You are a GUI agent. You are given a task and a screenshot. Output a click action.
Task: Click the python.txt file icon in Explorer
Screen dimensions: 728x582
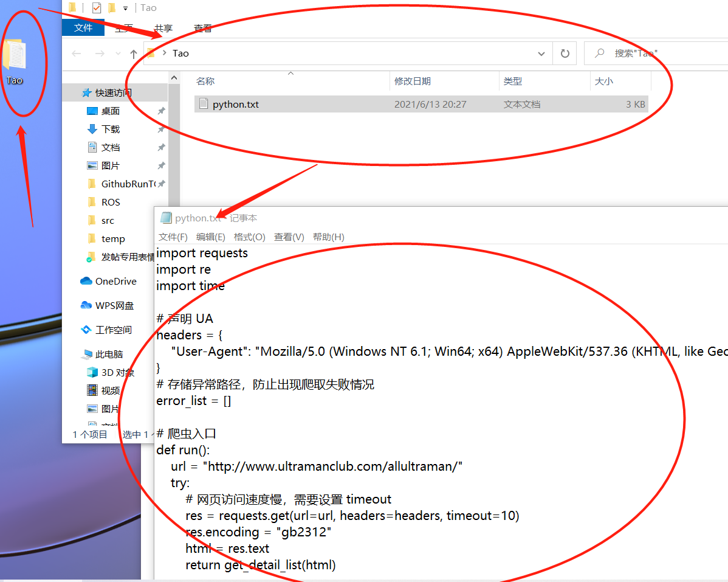point(203,103)
